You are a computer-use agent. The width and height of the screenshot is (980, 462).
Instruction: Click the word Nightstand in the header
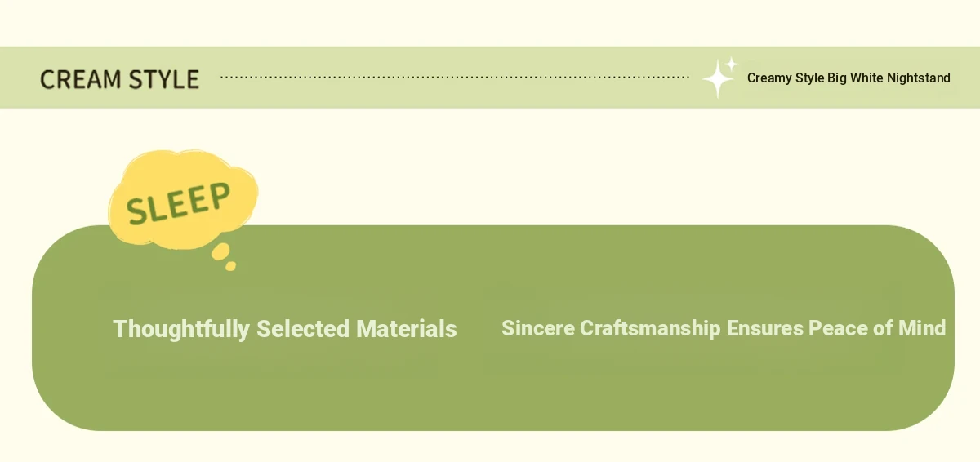tap(919, 78)
